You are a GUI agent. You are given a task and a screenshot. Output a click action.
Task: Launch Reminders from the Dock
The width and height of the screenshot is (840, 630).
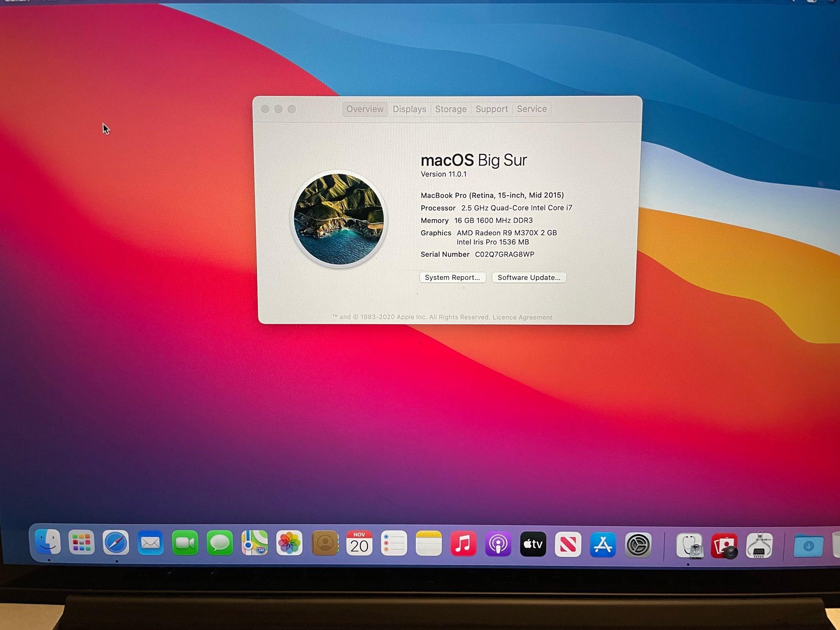(394, 543)
